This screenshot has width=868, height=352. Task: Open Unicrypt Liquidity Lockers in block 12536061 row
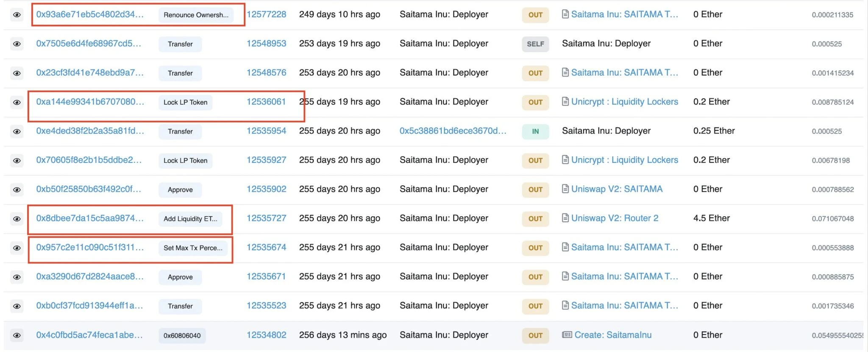click(625, 102)
